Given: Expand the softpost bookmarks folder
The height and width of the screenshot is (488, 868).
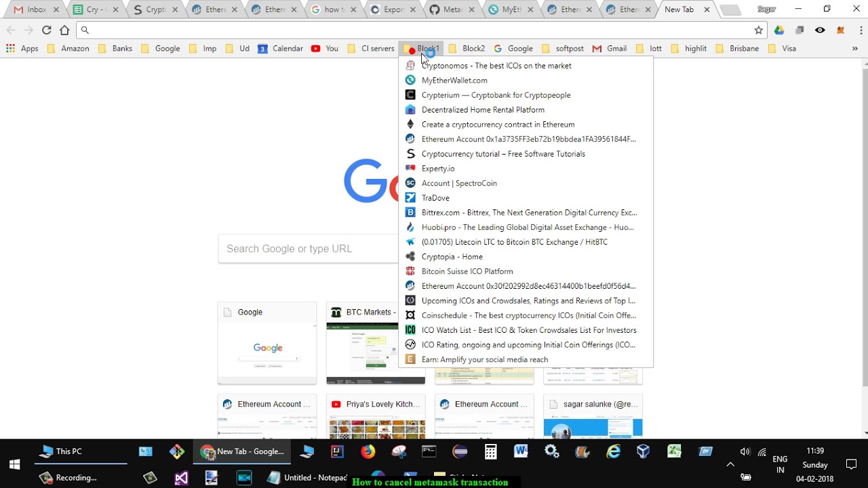Looking at the screenshot, I should pos(562,49).
